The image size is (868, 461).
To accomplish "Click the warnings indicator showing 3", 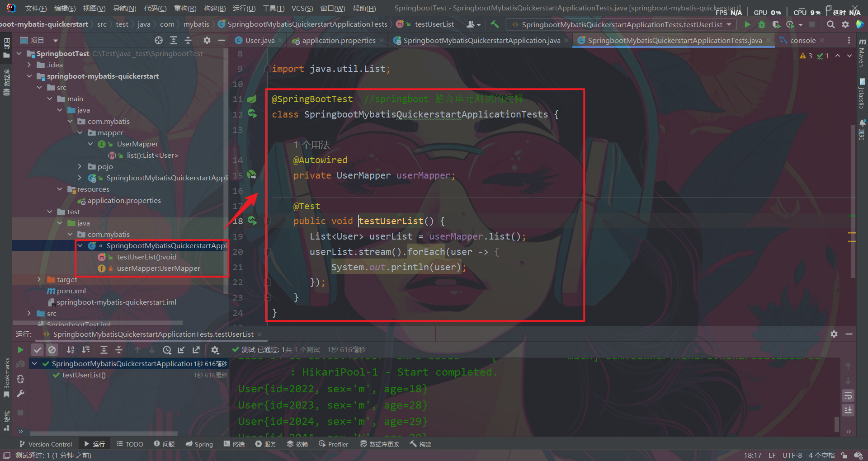I will pos(806,56).
